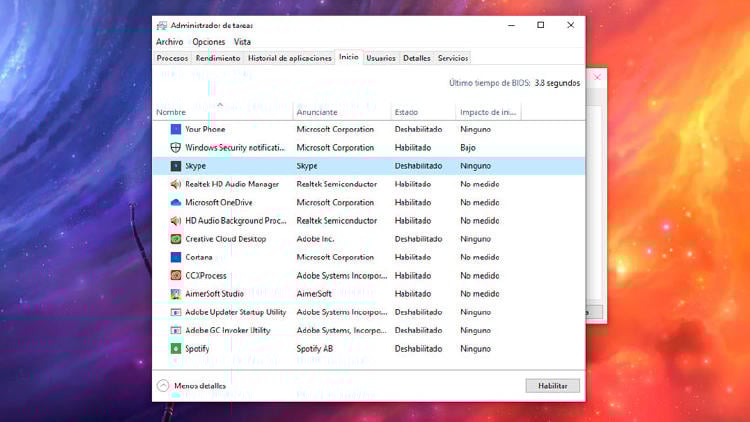The width and height of the screenshot is (750, 422).
Task: Click the Microsoft OneDrive cloud icon
Action: [176, 202]
